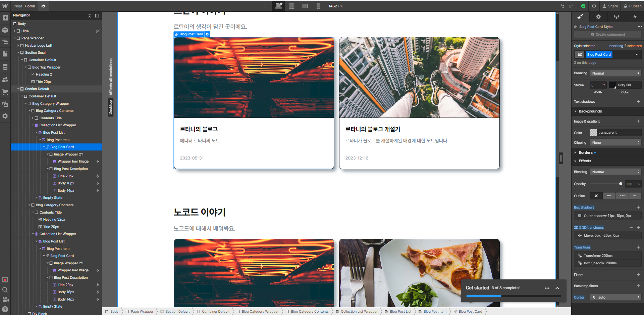Toggle preview mode eye icon

coord(43,6)
